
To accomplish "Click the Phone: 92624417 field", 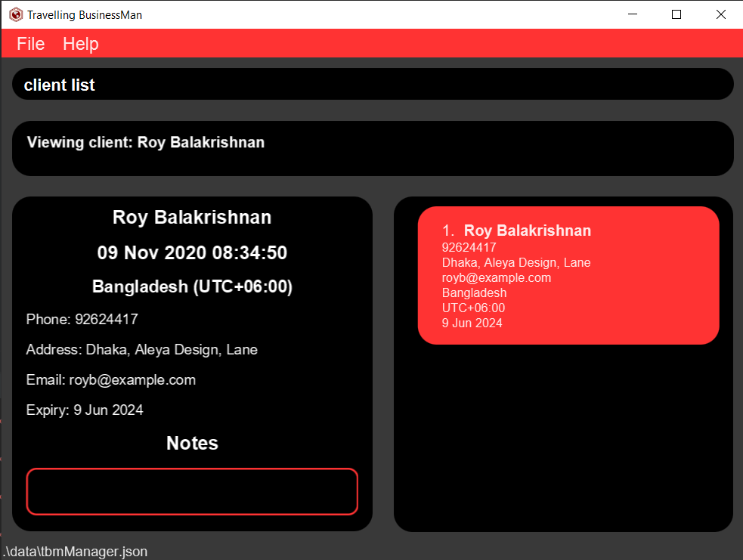I will point(82,320).
